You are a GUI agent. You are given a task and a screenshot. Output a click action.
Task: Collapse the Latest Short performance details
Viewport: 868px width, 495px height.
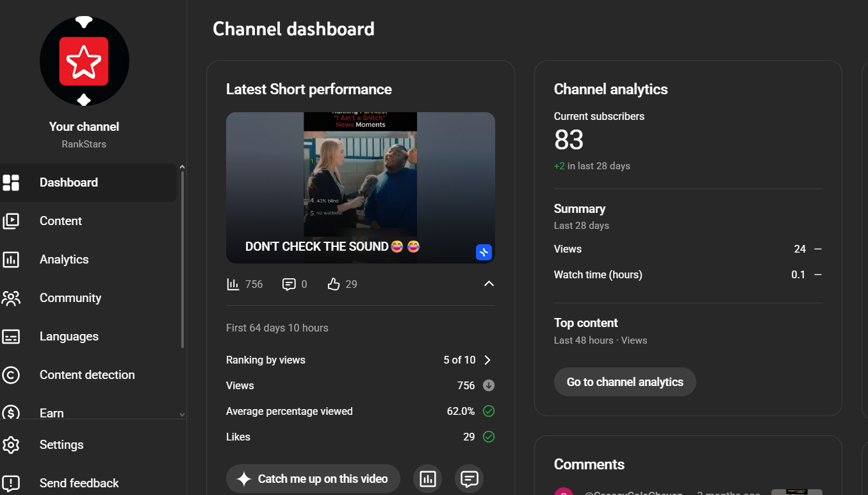pos(489,284)
